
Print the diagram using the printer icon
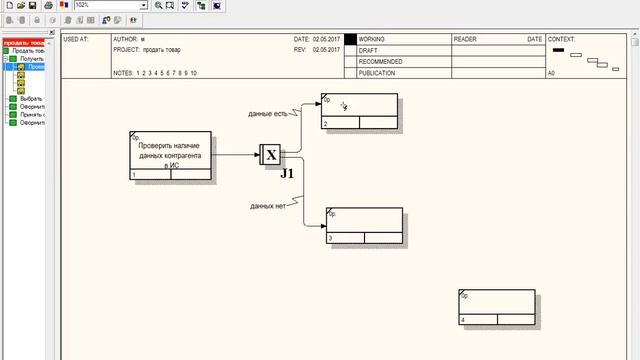(x=49, y=5)
